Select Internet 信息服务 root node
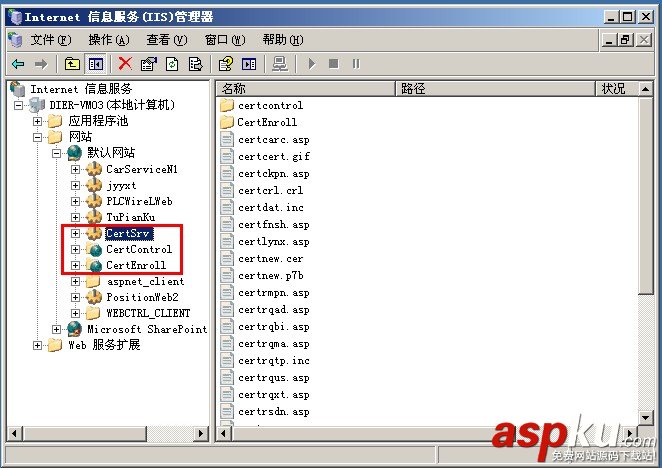 click(x=81, y=89)
